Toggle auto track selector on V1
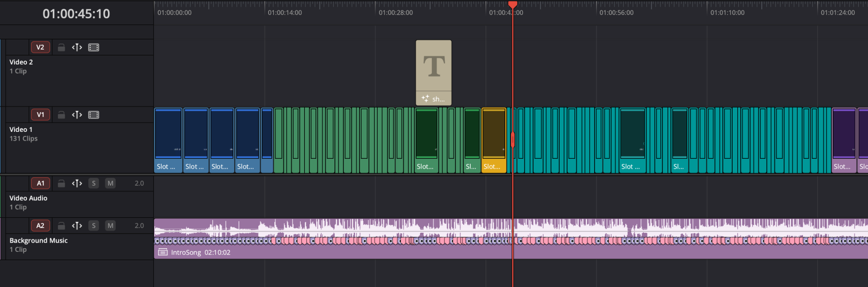Viewport: 868px width, 287px height. pos(77,115)
